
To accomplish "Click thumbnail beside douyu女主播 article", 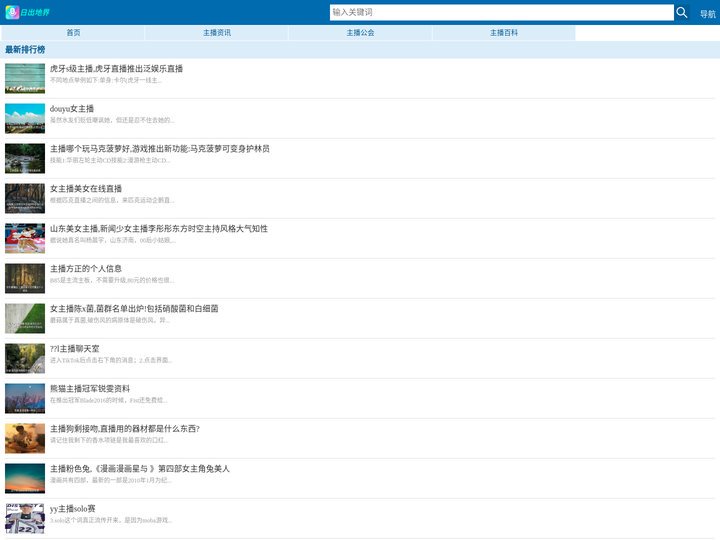I will pyautogui.click(x=25, y=118).
